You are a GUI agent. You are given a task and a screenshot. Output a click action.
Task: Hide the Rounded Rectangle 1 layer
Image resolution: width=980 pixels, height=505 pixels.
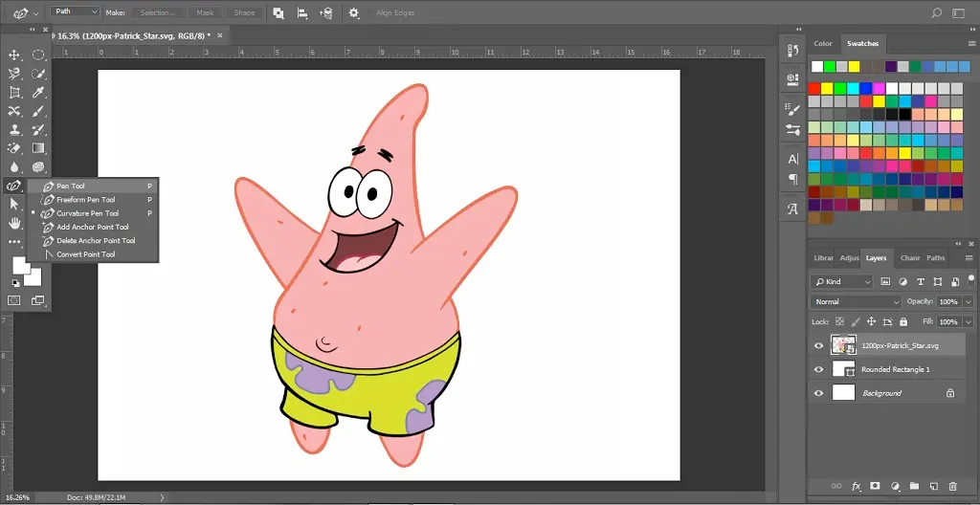[x=819, y=369]
